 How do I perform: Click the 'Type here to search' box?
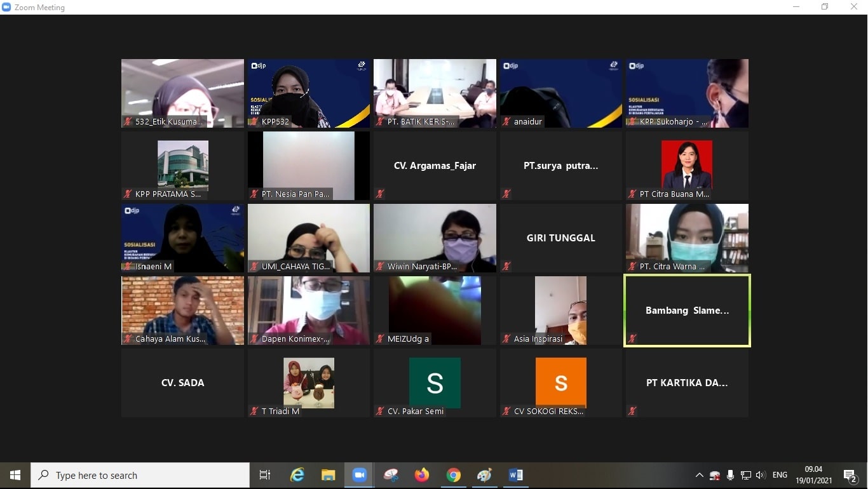pos(140,475)
